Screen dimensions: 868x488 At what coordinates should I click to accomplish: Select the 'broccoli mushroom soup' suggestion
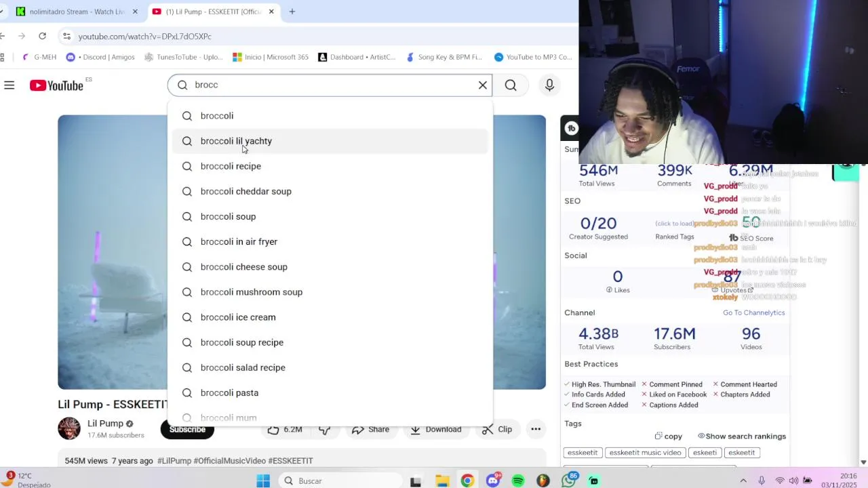click(330, 292)
